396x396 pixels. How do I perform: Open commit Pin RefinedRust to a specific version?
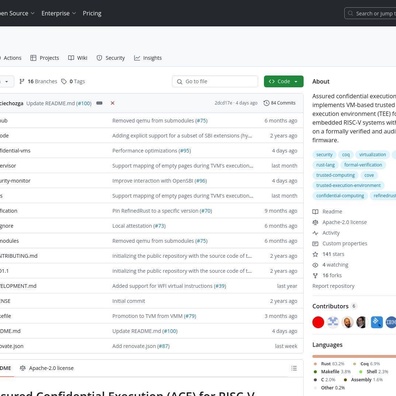click(x=162, y=211)
